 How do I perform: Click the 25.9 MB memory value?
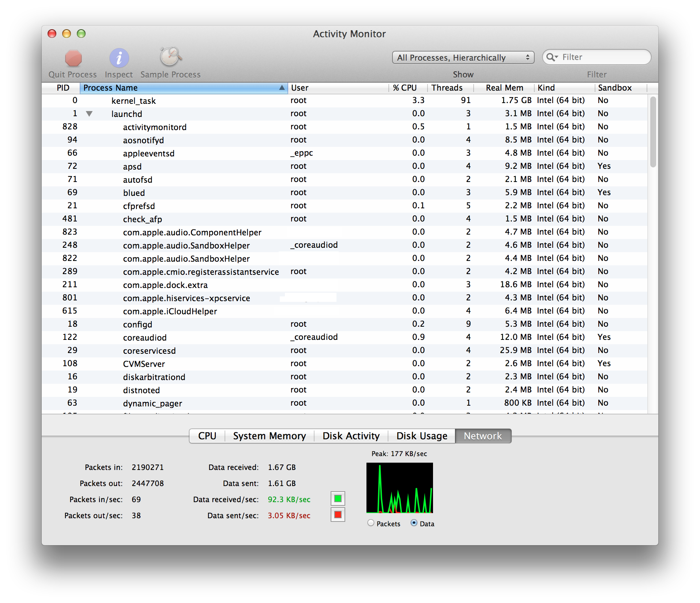point(516,350)
